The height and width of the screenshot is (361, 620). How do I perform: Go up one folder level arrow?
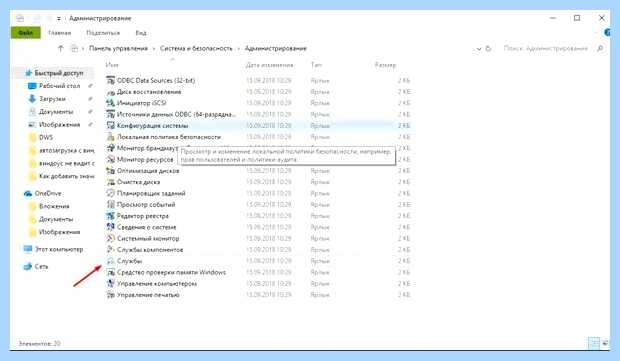60,48
